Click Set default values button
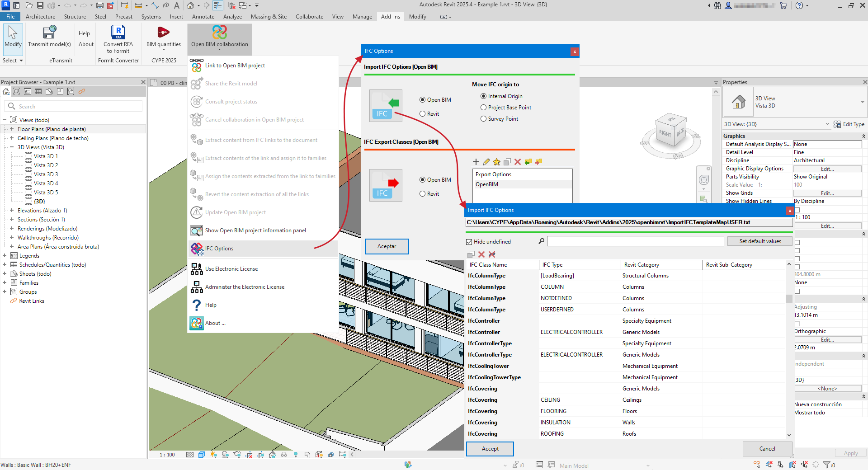Viewport: 868px width, 470px height. click(760, 241)
